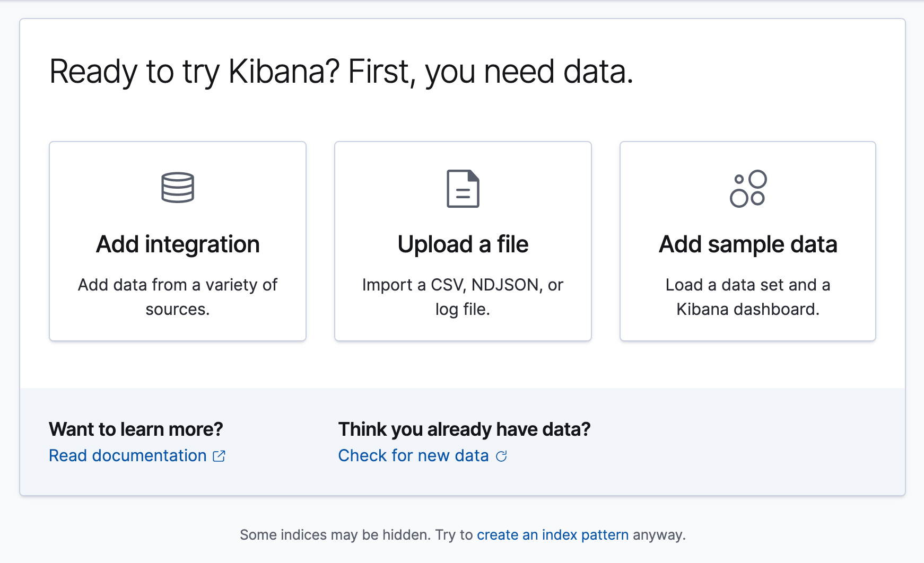Screen dimensions: 924x563
Task: Click the Add sample data title text
Action: [748, 244]
